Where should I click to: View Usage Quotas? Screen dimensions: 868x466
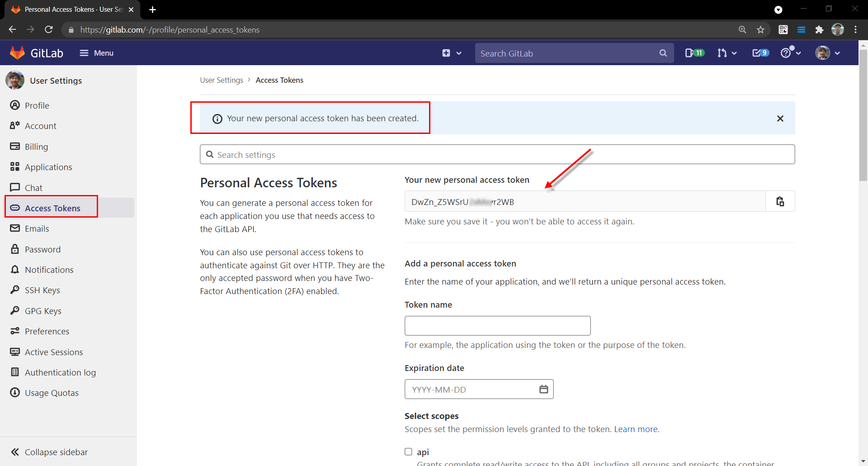[52, 393]
